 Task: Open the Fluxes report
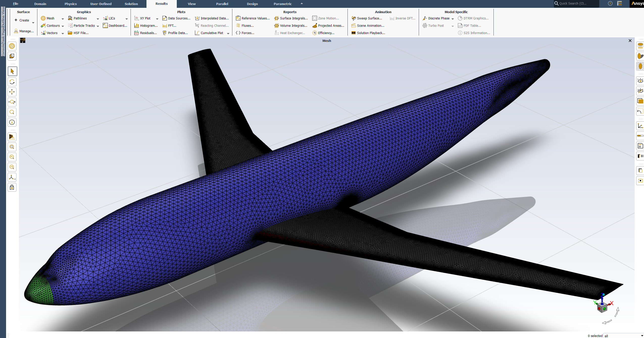point(244,25)
